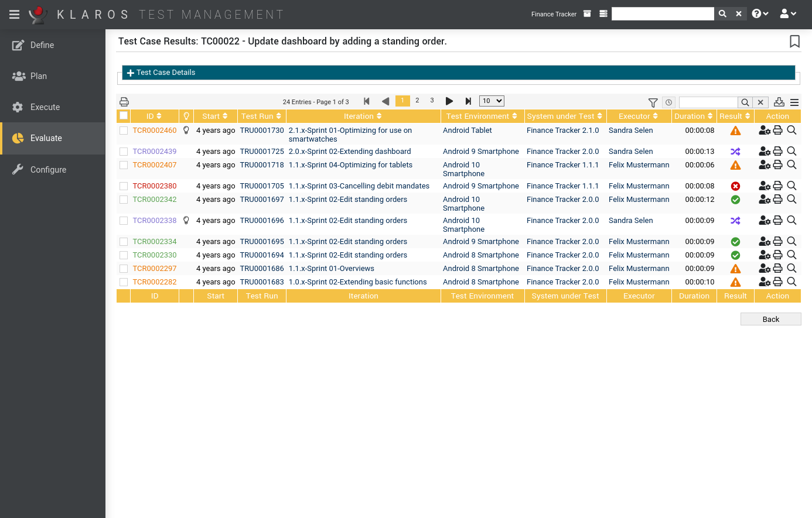
Task: Select the checkbox for TCR0002342
Action: (x=124, y=200)
